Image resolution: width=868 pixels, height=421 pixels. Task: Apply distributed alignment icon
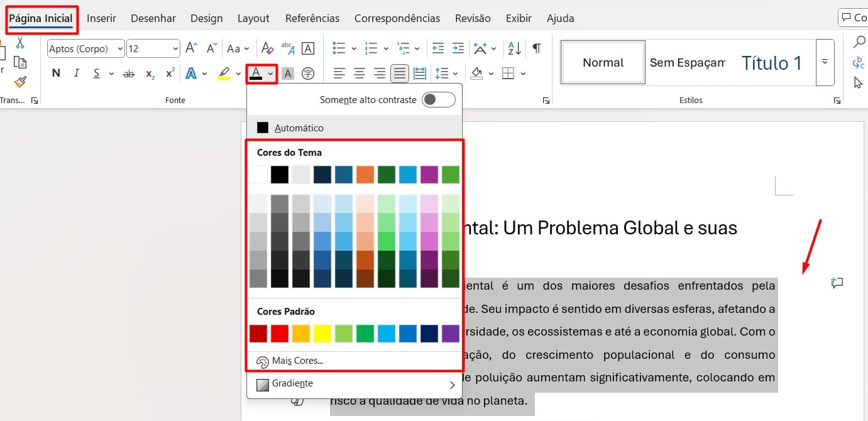(x=420, y=74)
